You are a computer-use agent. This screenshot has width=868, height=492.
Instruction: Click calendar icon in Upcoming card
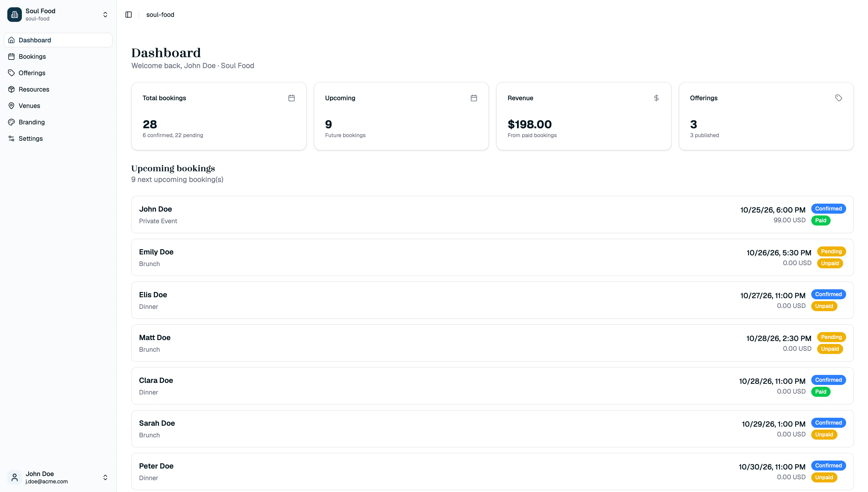(x=474, y=98)
